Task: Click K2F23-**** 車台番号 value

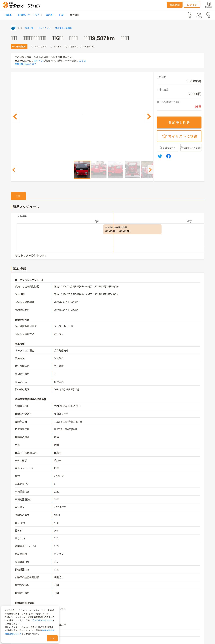Action: coord(60,507)
